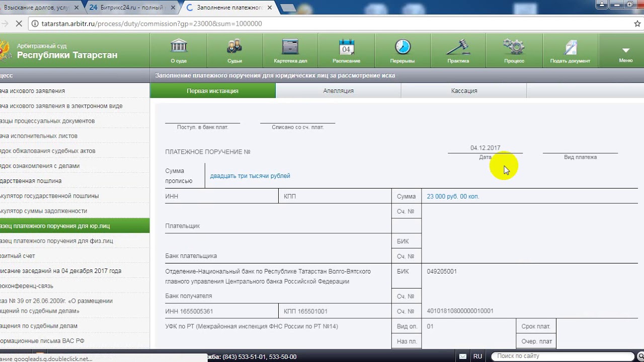Click account number '40101810800000010001'

click(x=460, y=311)
